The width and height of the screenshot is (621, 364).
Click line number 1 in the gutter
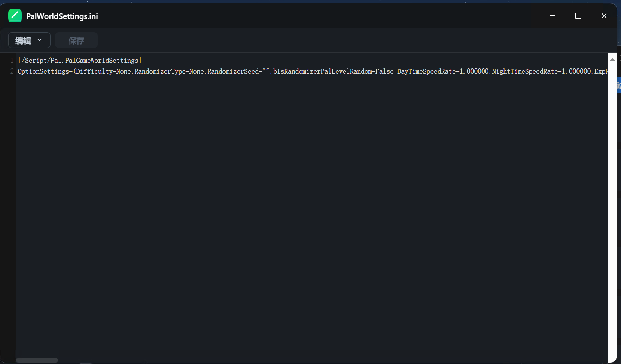pyautogui.click(x=12, y=60)
